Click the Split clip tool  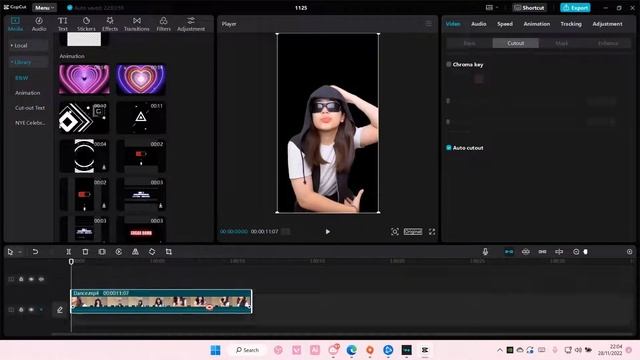point(69,252)
